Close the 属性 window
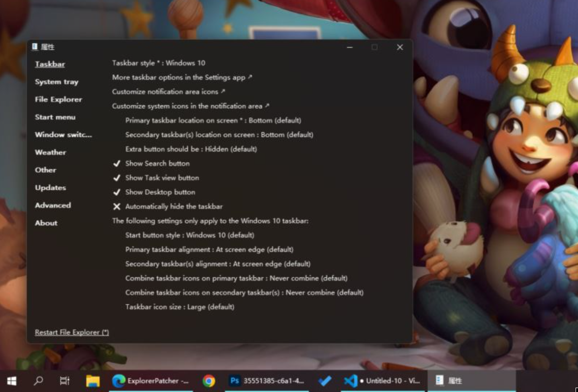Viewport: 578px width, 392px height. [x=399, y=47]
